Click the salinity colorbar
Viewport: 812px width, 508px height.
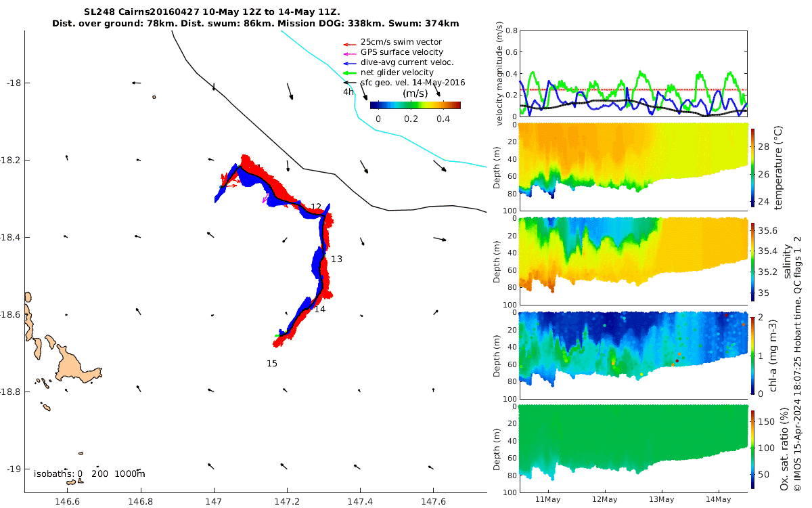point(754,261)
